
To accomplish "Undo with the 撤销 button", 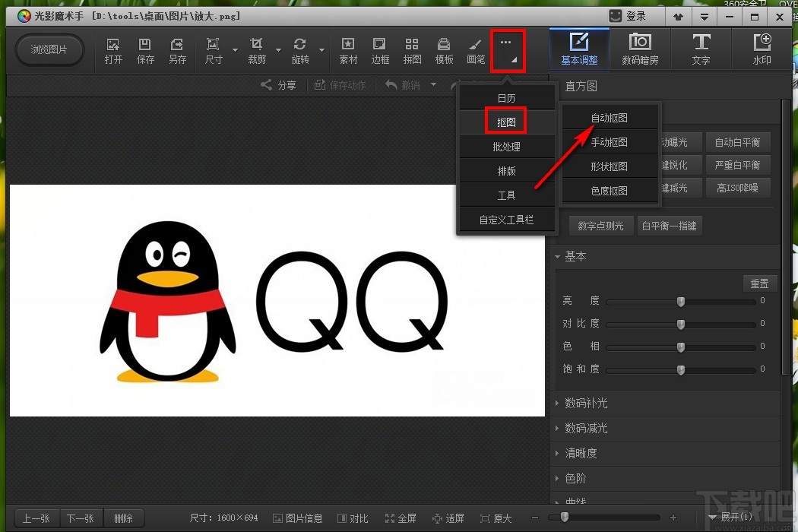I will (402, 85).
